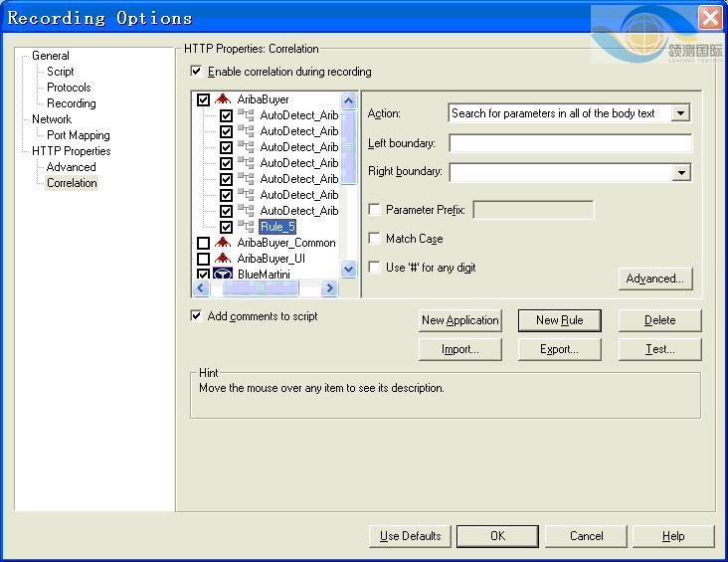Select the Rule_5 rule entry

tap(277, 227)
